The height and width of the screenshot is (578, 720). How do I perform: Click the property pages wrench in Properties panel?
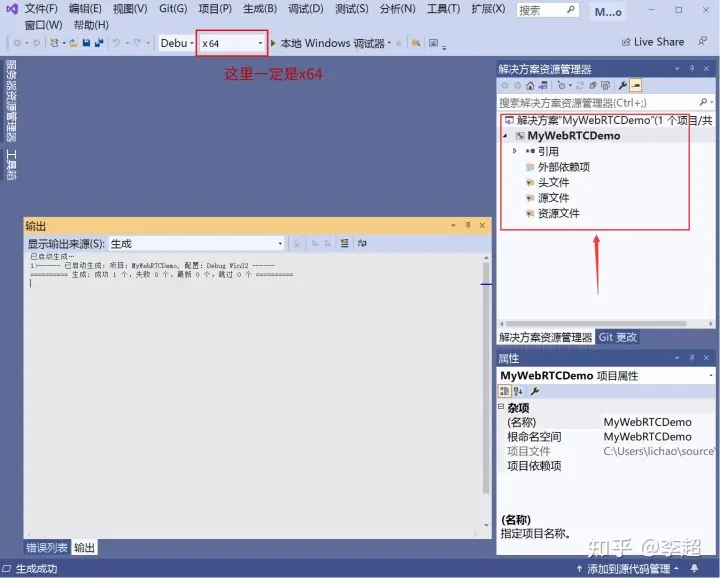click(x=534, y=391)
